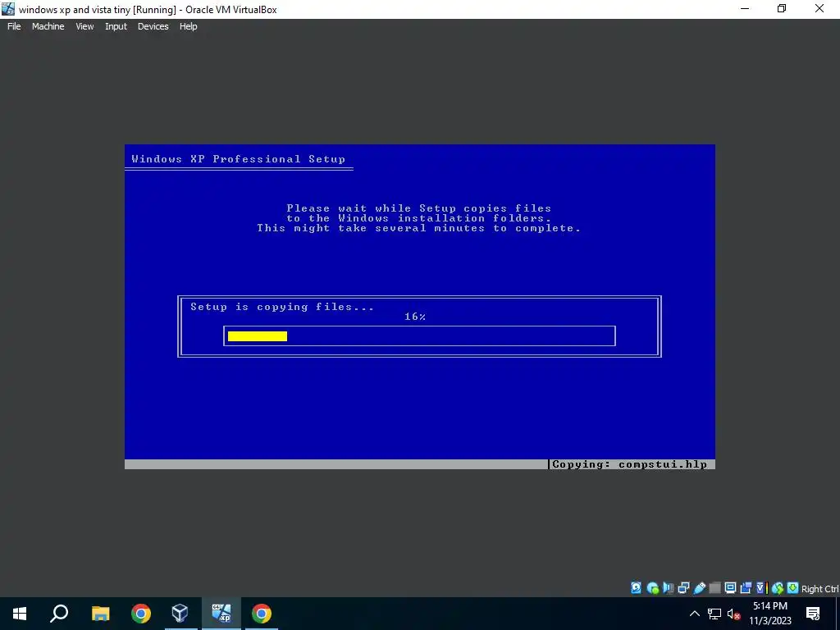Click the mouse integration status icon

click(x=778, y=588)
